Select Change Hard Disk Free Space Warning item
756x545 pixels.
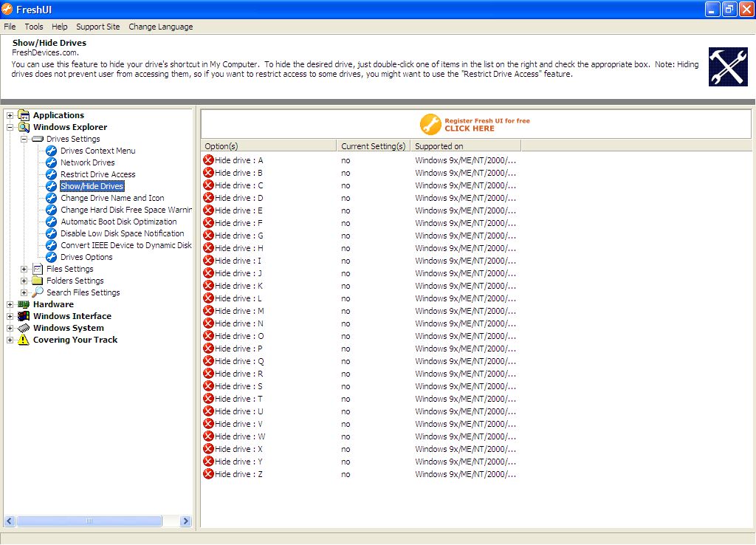coord(126,210)
